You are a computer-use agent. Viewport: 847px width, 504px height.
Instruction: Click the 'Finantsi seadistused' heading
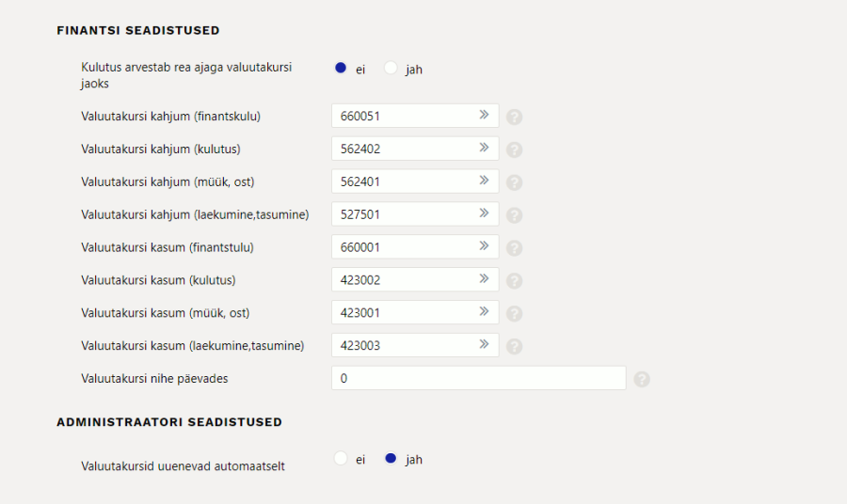138,30
